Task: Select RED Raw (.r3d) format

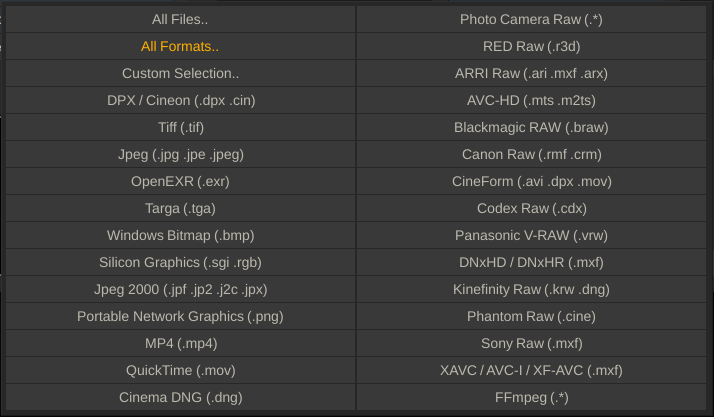Action: [531, 46]
